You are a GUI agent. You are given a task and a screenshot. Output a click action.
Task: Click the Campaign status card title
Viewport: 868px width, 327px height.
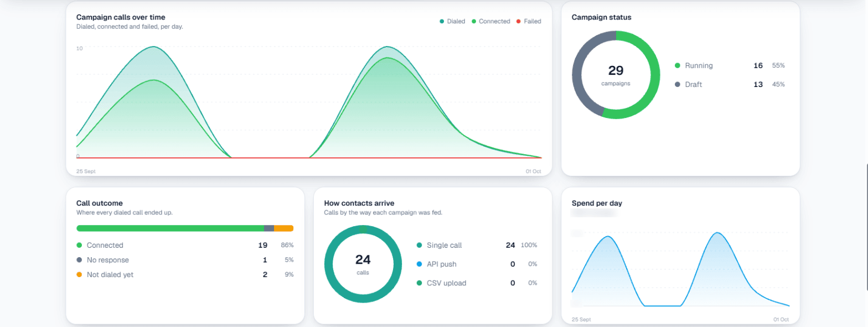[x=601, y=17]
